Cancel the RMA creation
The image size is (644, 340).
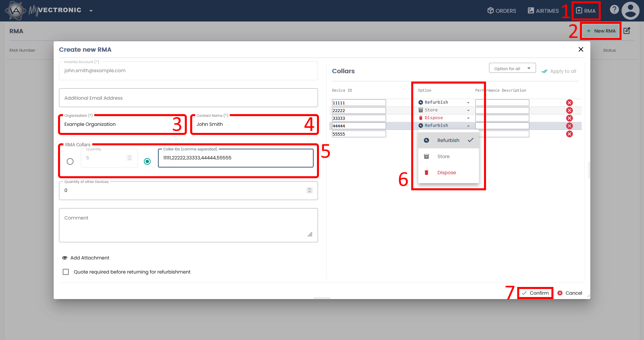pos(570,293)
